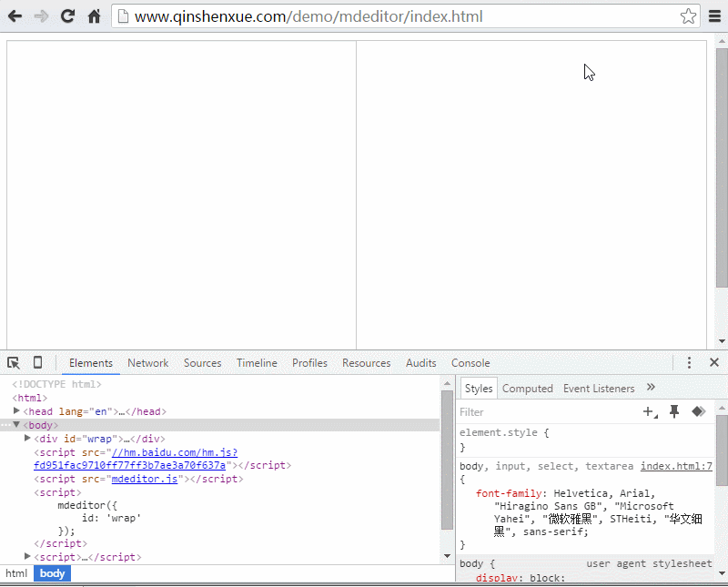Select the Styles sidebar tab
Screen dimensions: 728x587
point(479,389)
